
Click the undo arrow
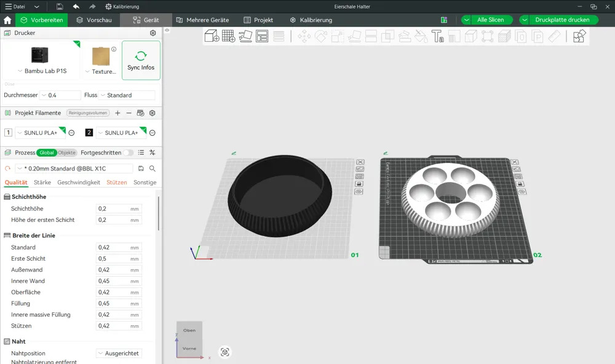(x=76, y=7)
